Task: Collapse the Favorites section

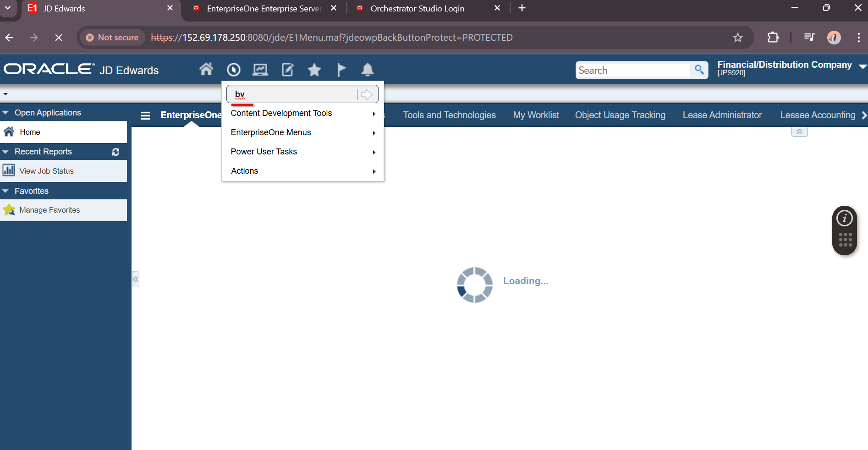Action: click(x=6, y=191)
